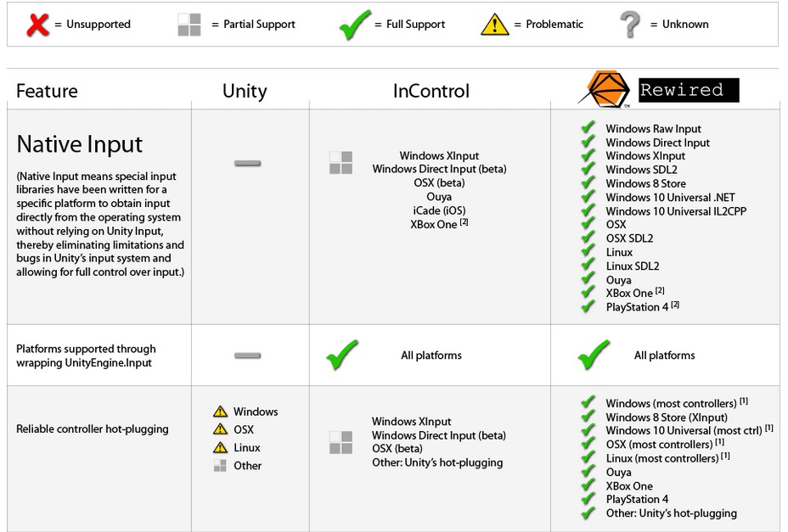Viewport: 788px width, 532px height.
Task: Click the gray question mark Unknown icon
Action: pyautogui.click(x=629, y=25)
